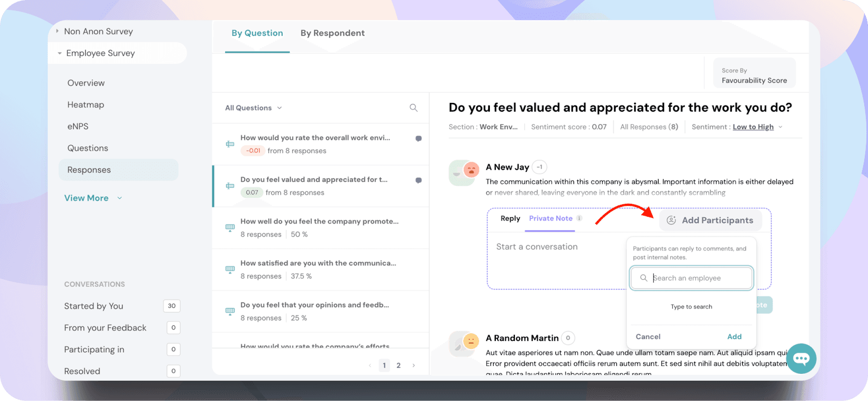Click the Add Participants button

pyautogui.click(x=710, y=220)
